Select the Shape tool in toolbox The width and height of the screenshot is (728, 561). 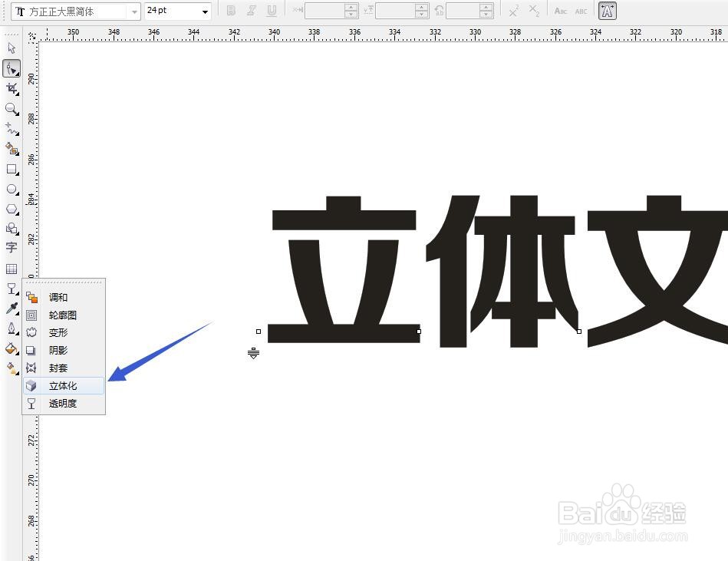coord(12,69)
